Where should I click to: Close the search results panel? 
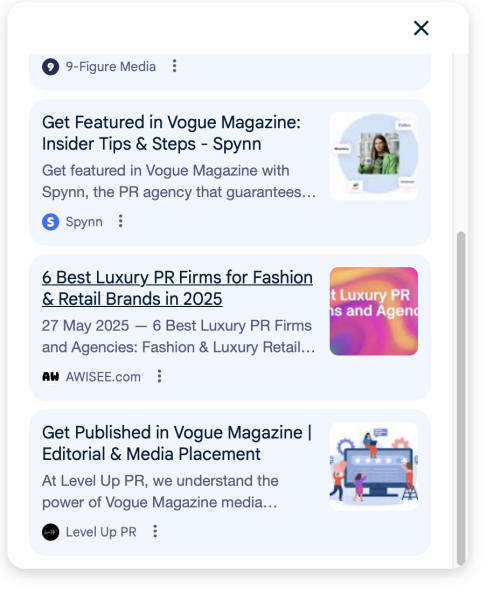(421, 28)
